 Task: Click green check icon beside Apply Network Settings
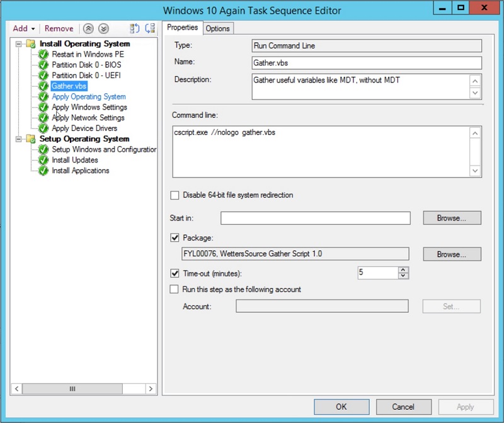pyautogui.click(x=43, y=118)
